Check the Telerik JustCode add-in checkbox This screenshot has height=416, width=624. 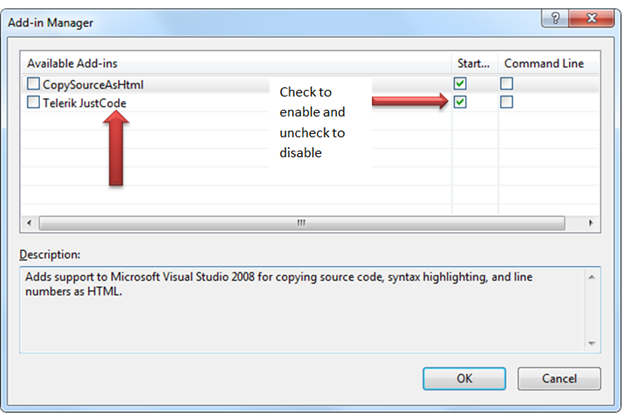tap(34, 102)
